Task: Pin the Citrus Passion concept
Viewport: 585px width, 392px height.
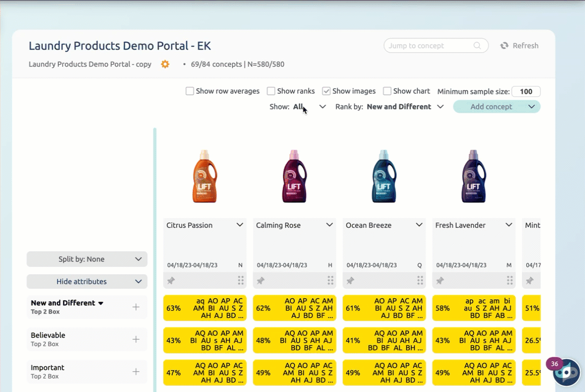Action: [x=171, y=281]
